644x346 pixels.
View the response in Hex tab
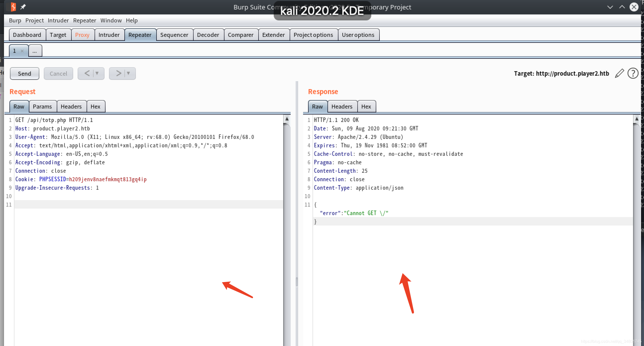[366, 107]
